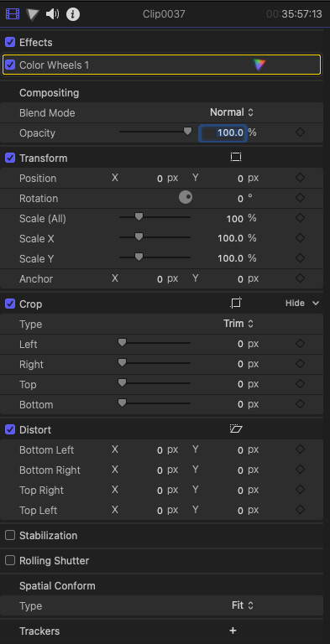Activate the Distort onscreen controls icon

[x=236, y=429]
